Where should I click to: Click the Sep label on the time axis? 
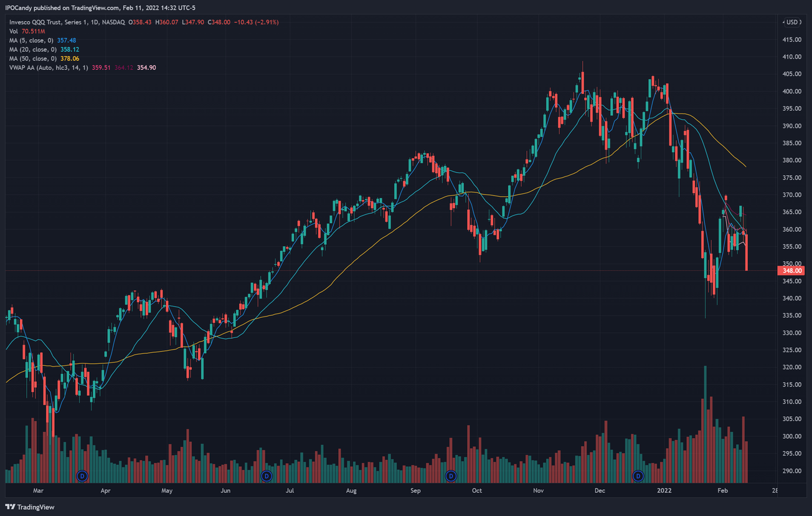(415, 491)
